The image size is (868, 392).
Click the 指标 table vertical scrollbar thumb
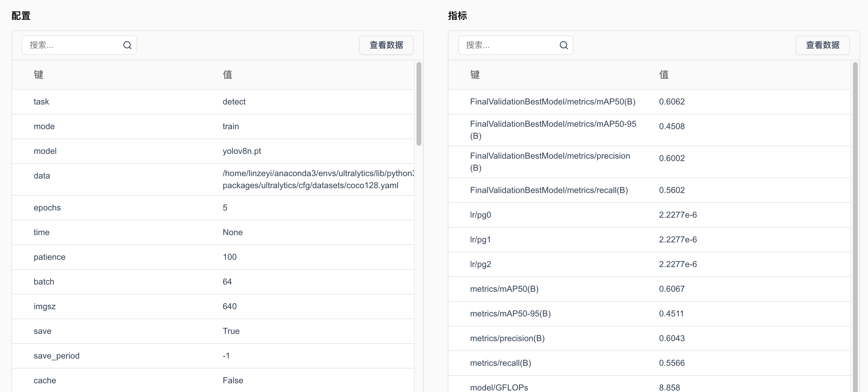pos(855,227)
